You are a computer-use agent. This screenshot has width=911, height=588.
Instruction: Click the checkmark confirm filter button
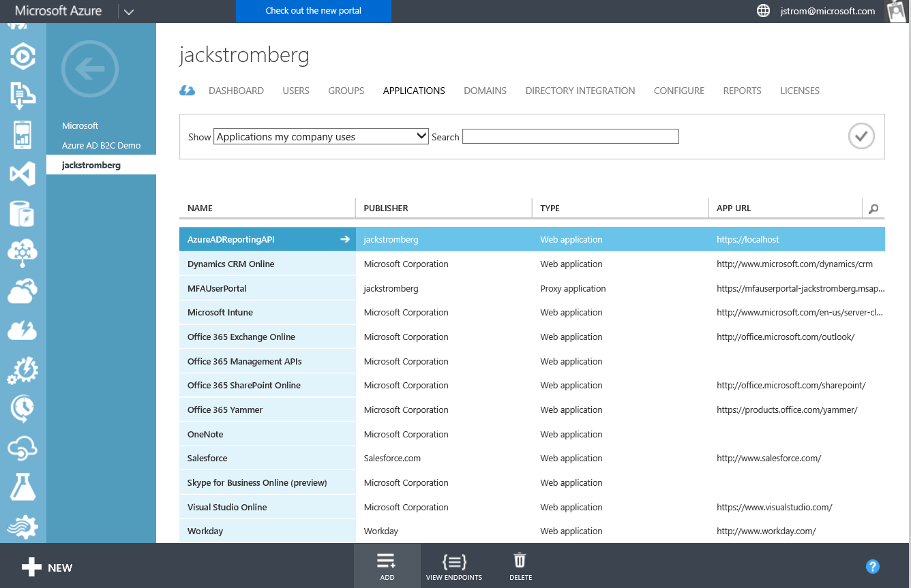point(861,136)
